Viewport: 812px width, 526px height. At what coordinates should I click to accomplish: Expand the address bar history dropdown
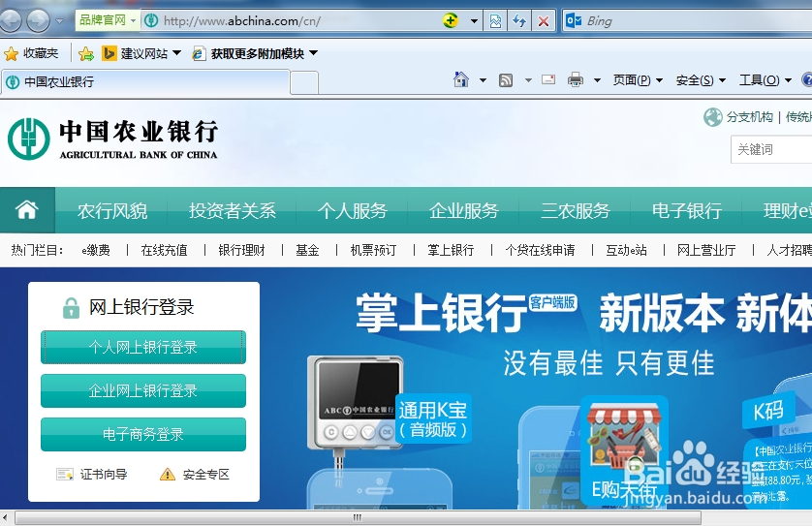coord(474,21)
